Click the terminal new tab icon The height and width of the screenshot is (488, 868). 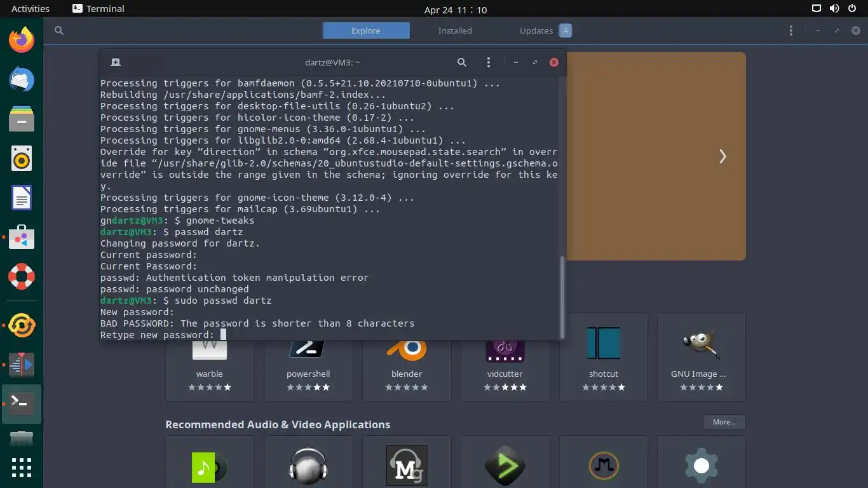[x=116, y=62]
